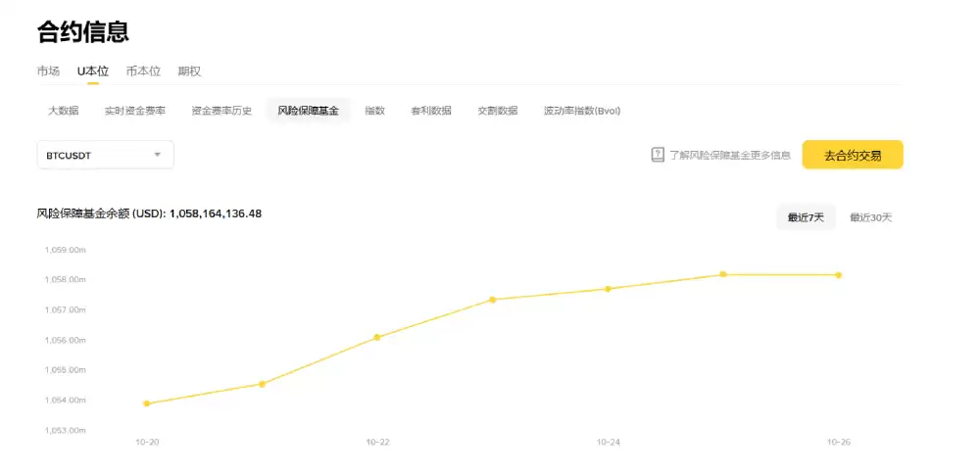
Task: Click the 去合约交易 button
Action: [853, 155]
